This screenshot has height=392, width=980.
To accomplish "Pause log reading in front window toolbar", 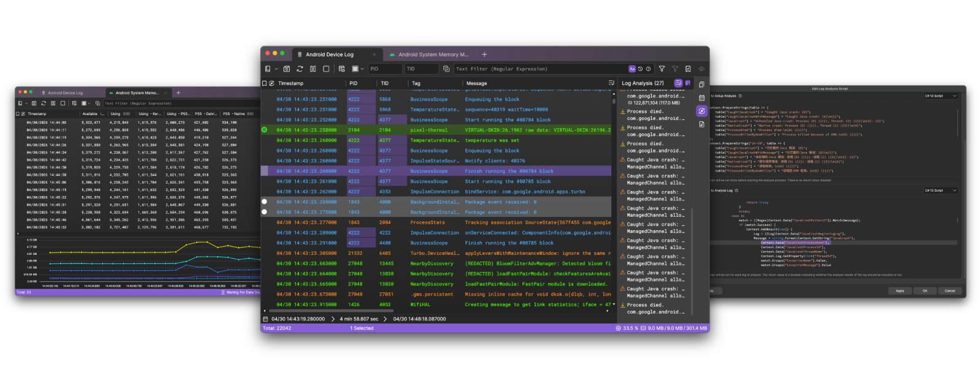I will point(313,69).
